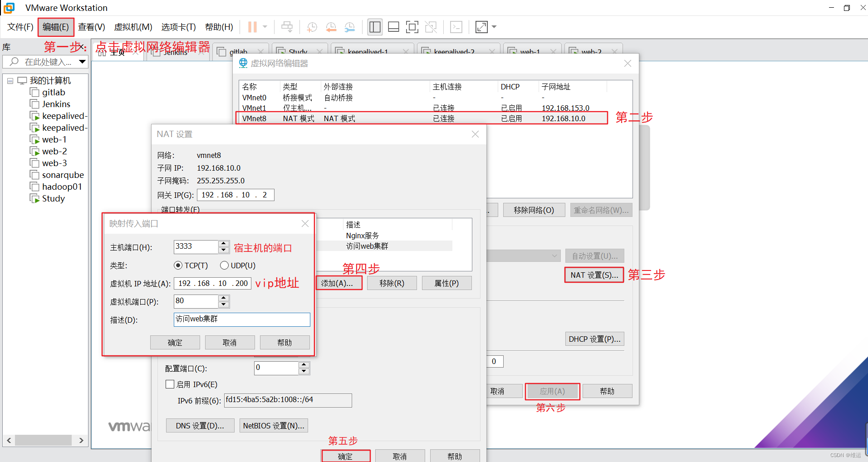
Task: Click 应用(A) in the network editor
Action: click(553, 391)
